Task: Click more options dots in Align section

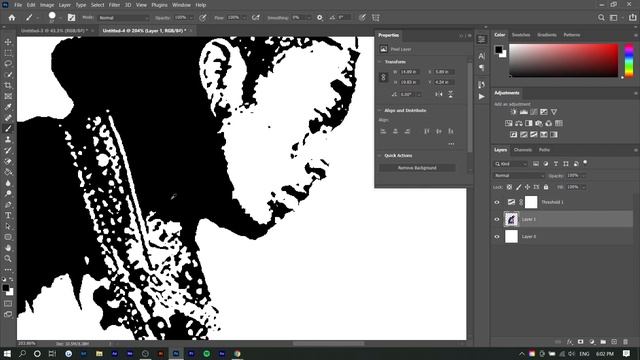Action: pyautogui.click(x=451, y=144)
